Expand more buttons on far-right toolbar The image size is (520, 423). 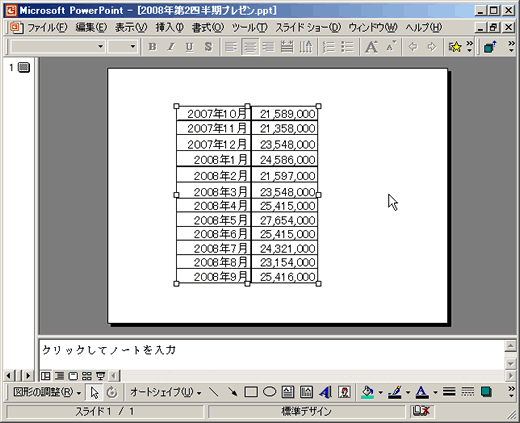click(x=511, y=47)
